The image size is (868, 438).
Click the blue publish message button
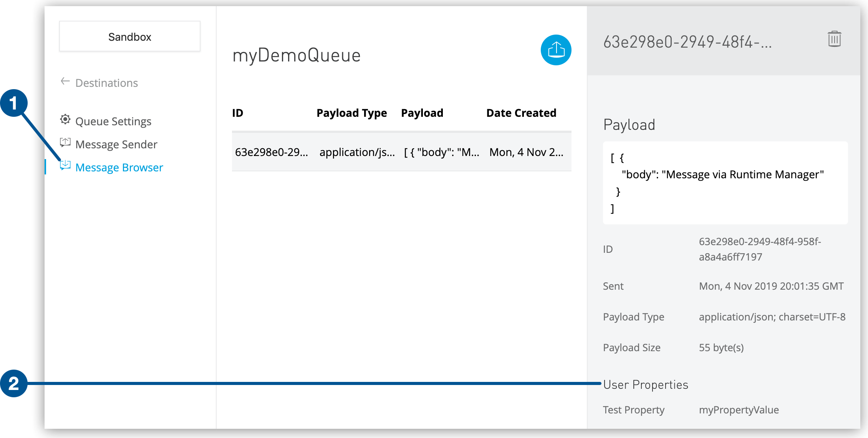click(556, 50)
